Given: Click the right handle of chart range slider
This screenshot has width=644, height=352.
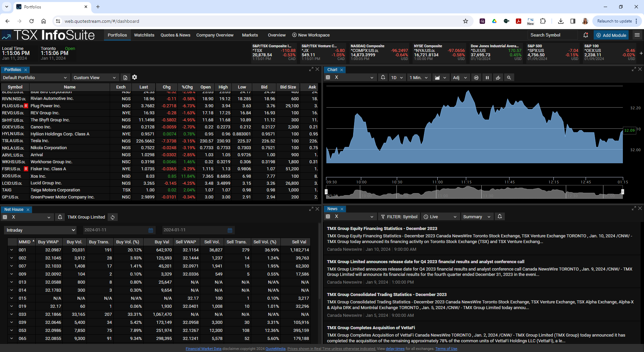Looking at the screenshot, I should point(623,192).
